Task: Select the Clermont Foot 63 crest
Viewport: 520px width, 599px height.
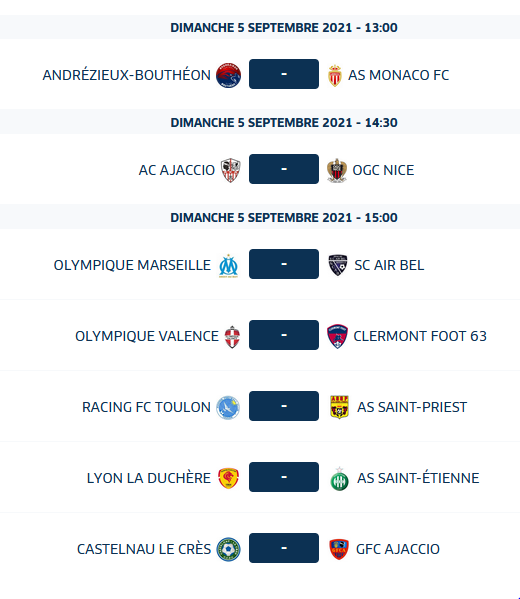Action: click(x=337, y=336)
